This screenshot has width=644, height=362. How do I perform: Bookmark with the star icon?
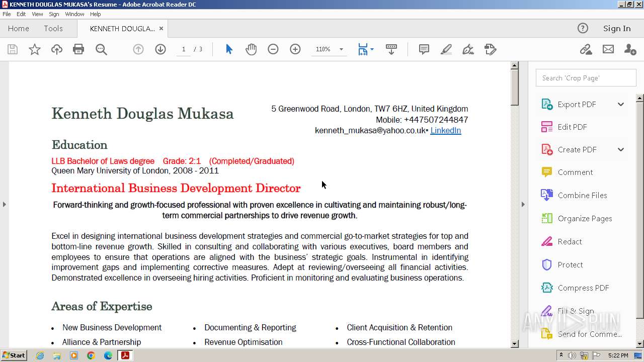click(35, 49)
